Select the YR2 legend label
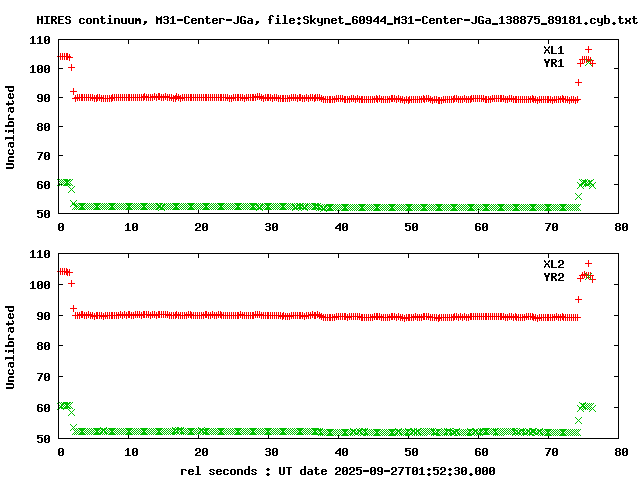Screen dimensions: 640x480 [x=553, y=277]
